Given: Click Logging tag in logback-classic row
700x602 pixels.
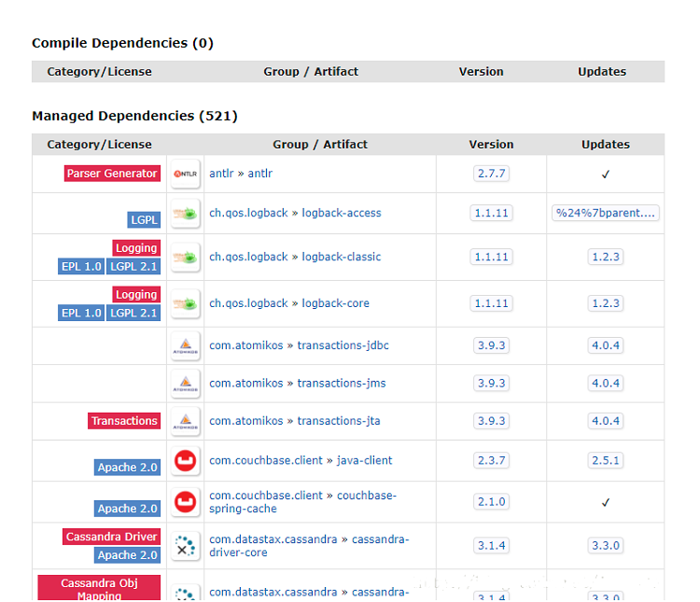Looking at the screenshot, I should [x=136, y=248].
